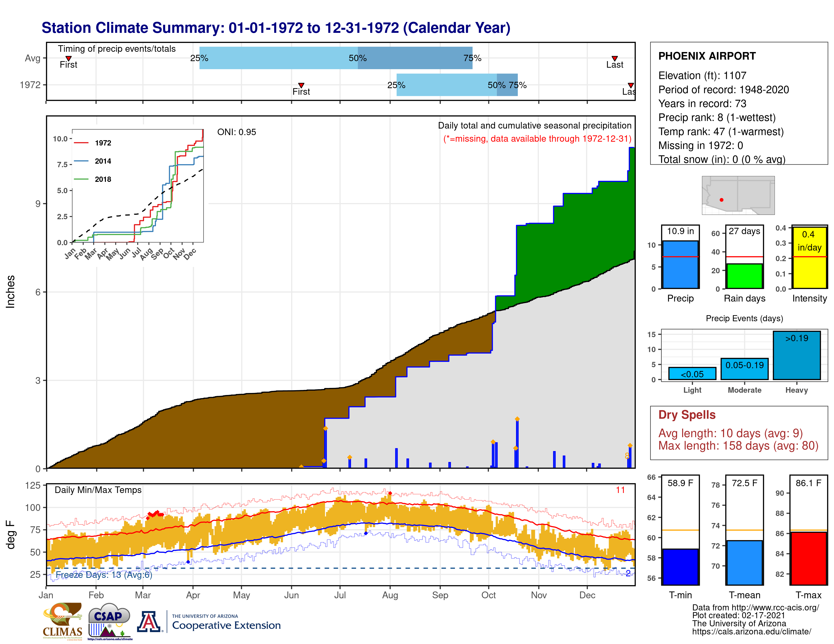Image resolution: width=834 pixels, height=644 pixels.
Task: Click the 'Freeze Days: 13 (Avg:6)' label
Action: [104, 575]
